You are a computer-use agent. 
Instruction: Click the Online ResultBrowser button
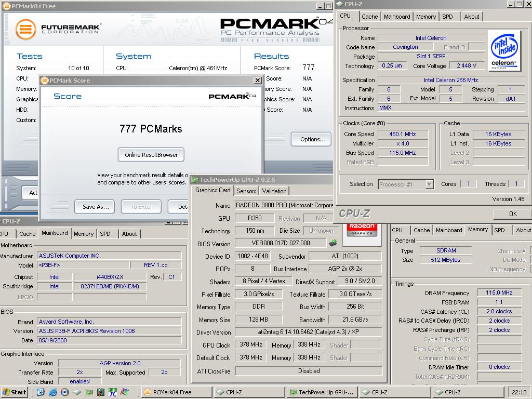click(x=151, y=155)
